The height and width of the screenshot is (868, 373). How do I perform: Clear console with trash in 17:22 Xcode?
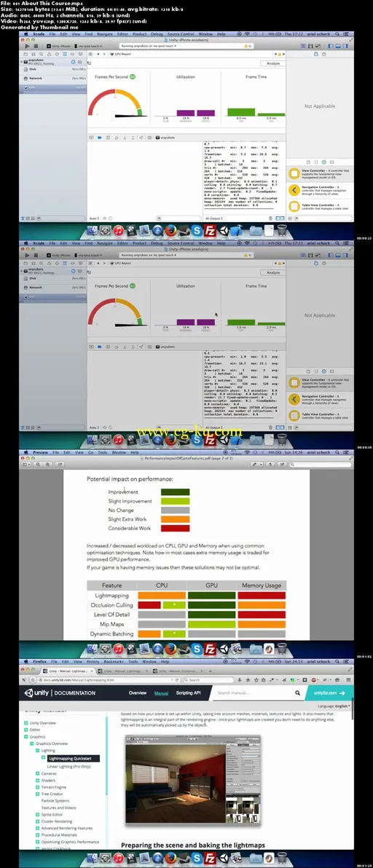coord(270,218)
